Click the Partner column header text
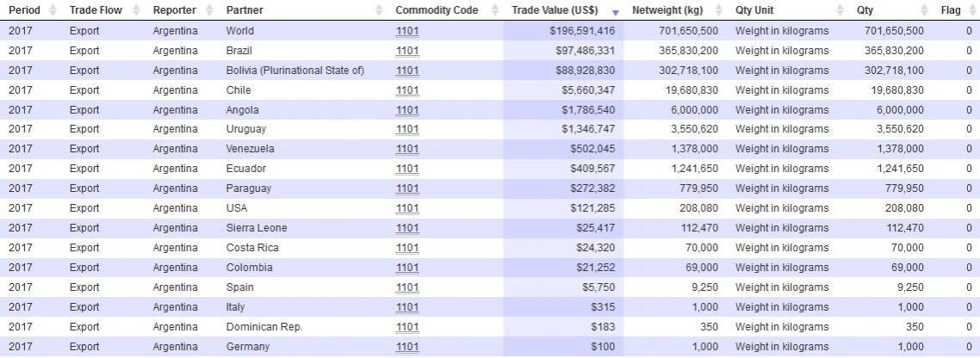This screenshot has width=980, height=358. tap(245, 10)
